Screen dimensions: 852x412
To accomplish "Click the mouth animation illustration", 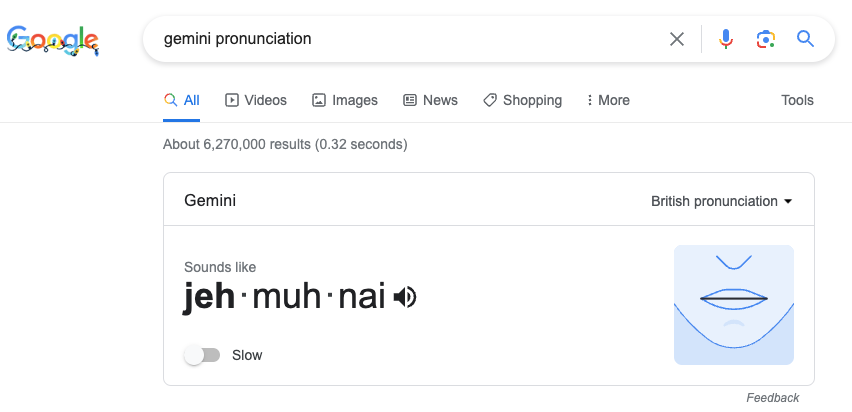I will coord(734,305).
